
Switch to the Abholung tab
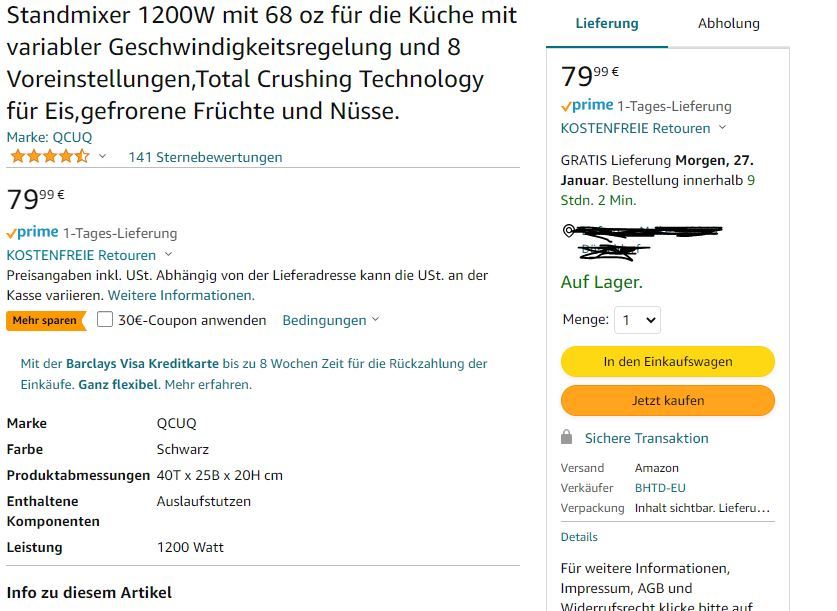point(729,23)
